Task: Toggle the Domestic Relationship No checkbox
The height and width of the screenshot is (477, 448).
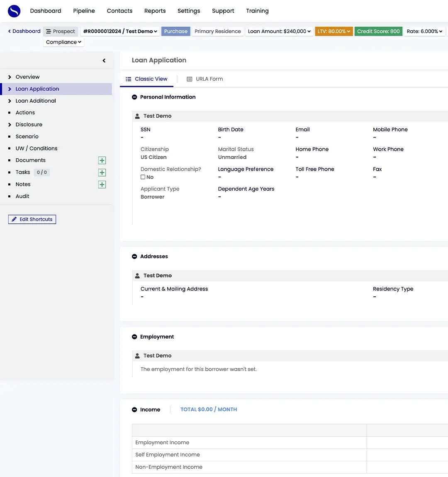Action: tap(143, 177)
